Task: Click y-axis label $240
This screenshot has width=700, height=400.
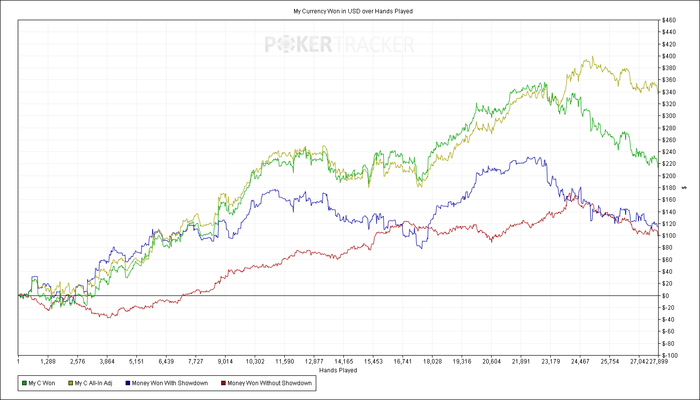Action: pos(668,152)
